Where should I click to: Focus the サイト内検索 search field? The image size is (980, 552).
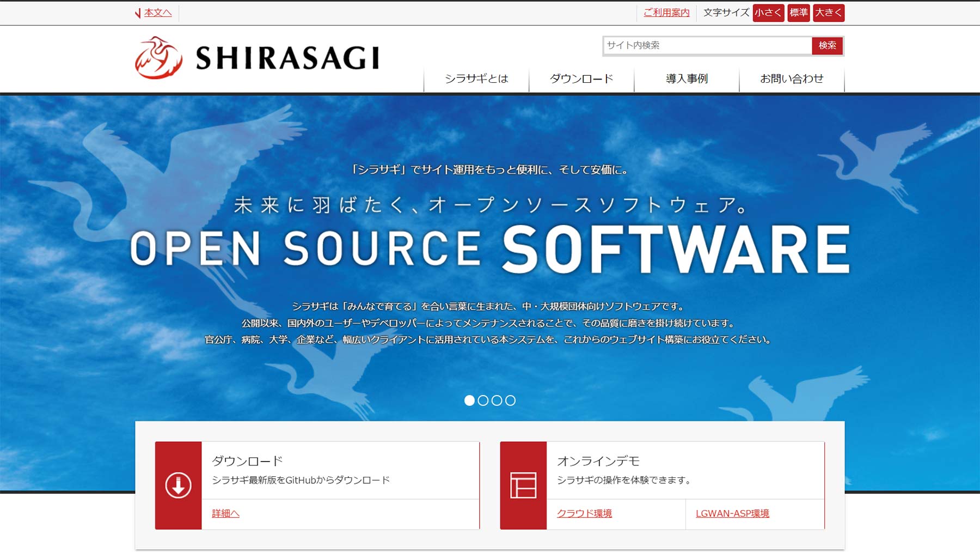707,46
